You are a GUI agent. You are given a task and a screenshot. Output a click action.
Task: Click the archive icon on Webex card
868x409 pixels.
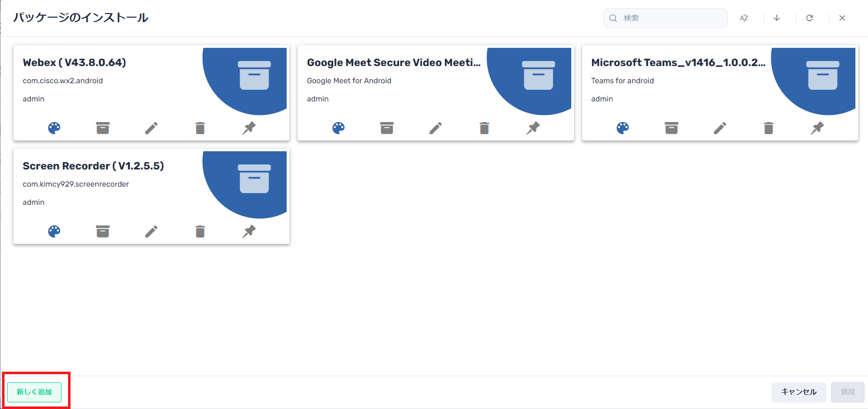coord(103,128)
